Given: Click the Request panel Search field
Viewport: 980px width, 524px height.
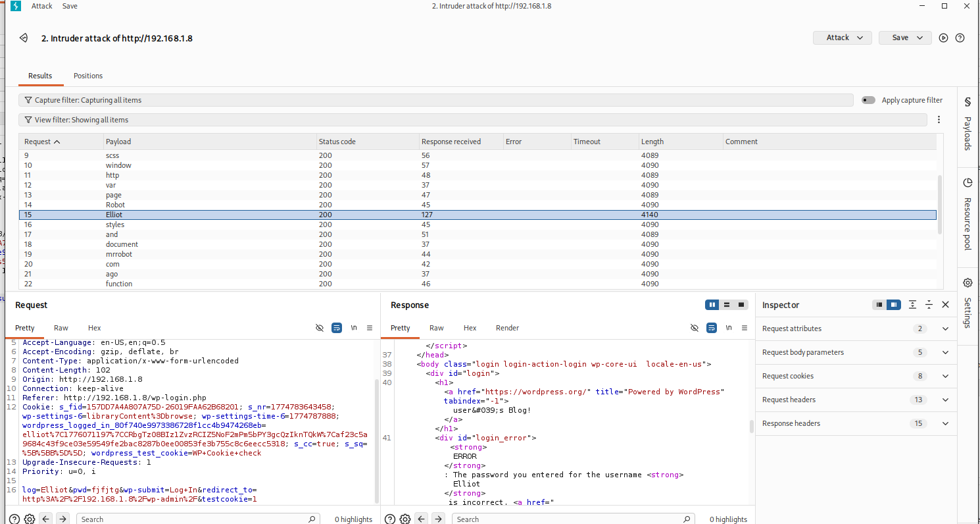Looking at the screenshot, I should pos(199,519).
